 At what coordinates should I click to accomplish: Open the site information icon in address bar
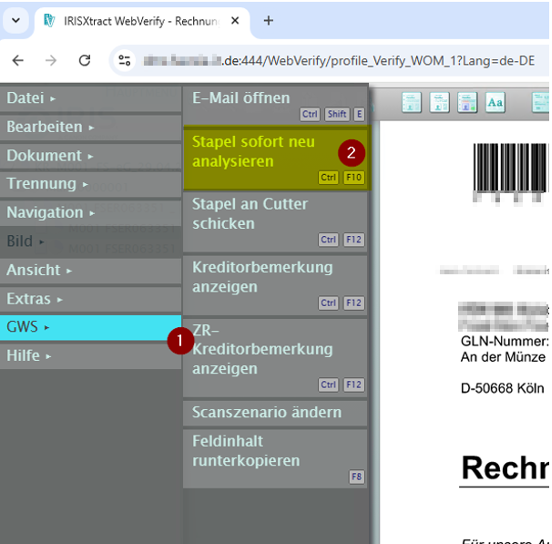coord(124,61)
